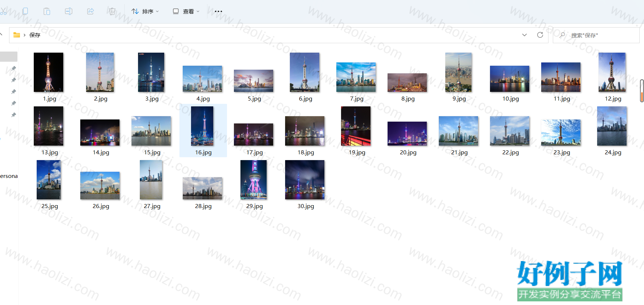644x305 pixels.
Task: Select thumbnail 3.jpg
Action: [151, 72]
